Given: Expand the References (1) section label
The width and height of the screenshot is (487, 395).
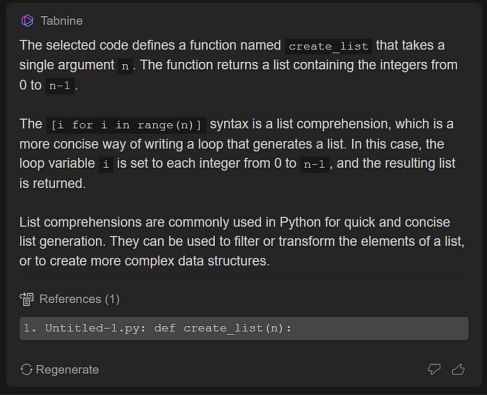Looking at the screenshot, I should point(79,299).
